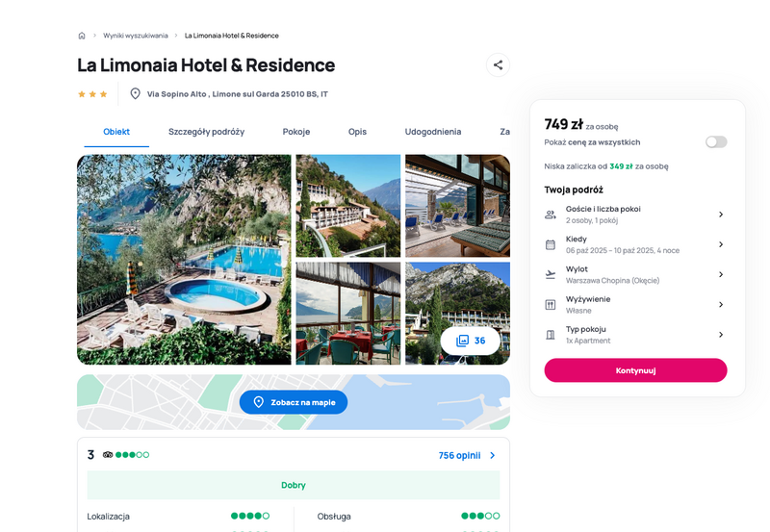Expand Goście i liczba pokoi chevron
The height and width of the screenshot is (532, 770).
pyautogui.click(x=721, y=215)
